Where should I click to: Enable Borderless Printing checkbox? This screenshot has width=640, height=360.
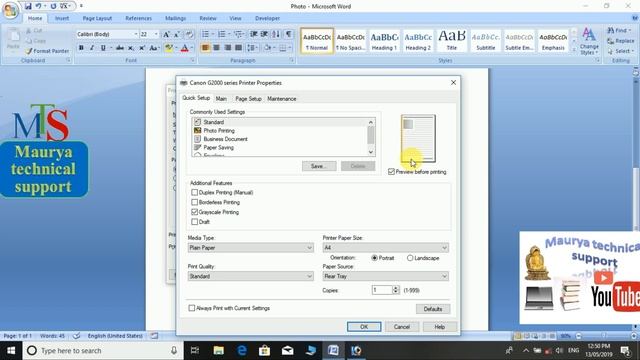point(195,202)
